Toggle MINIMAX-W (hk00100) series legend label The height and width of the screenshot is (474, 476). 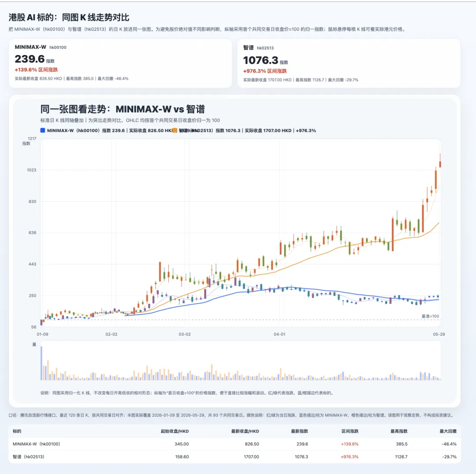coord(110,130)
